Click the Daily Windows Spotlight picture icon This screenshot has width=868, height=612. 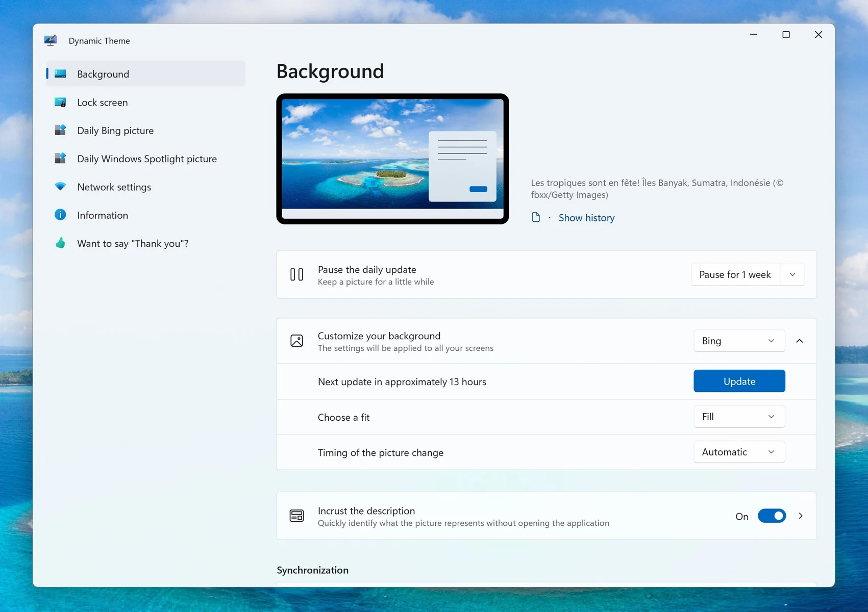tap(60, 159)
